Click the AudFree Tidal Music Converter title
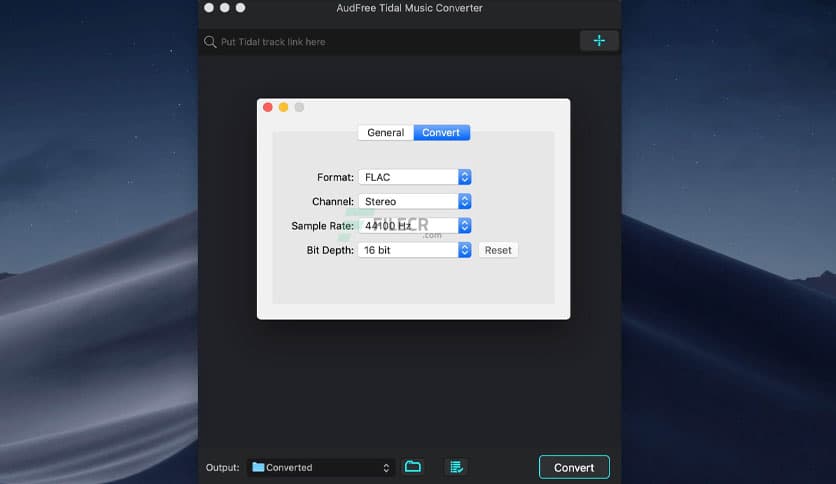The height and width of the screenshot is (484, 836). (x=409, y=8)
